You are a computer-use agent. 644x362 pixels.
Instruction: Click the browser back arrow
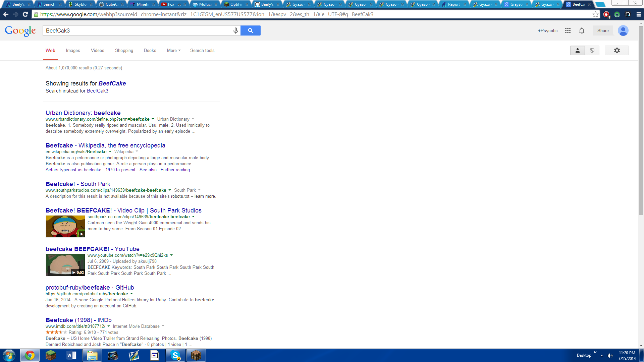point(6,14)
